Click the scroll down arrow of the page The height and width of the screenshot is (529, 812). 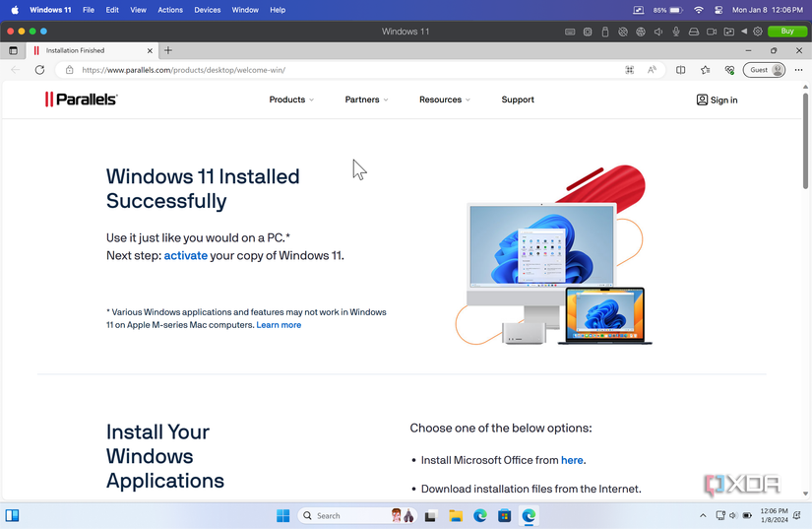pos(805,494)
